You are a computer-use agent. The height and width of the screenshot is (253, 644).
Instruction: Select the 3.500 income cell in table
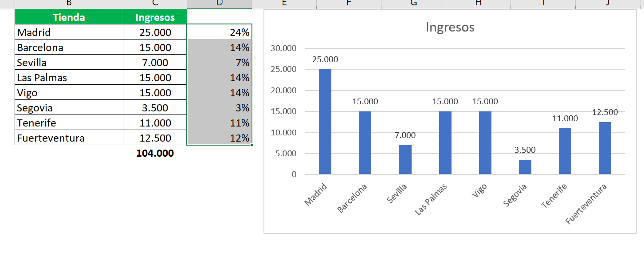click(x=155, y=107)
